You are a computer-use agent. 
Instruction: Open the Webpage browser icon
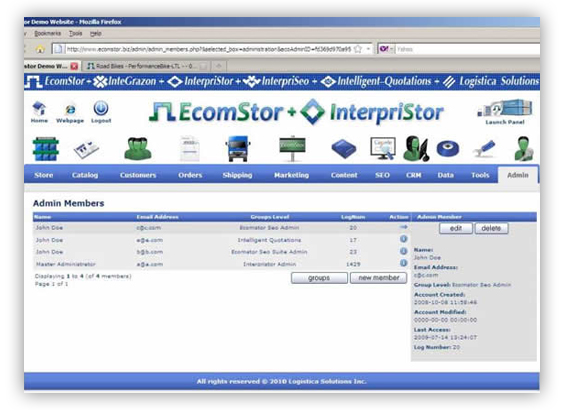(70, 109)
